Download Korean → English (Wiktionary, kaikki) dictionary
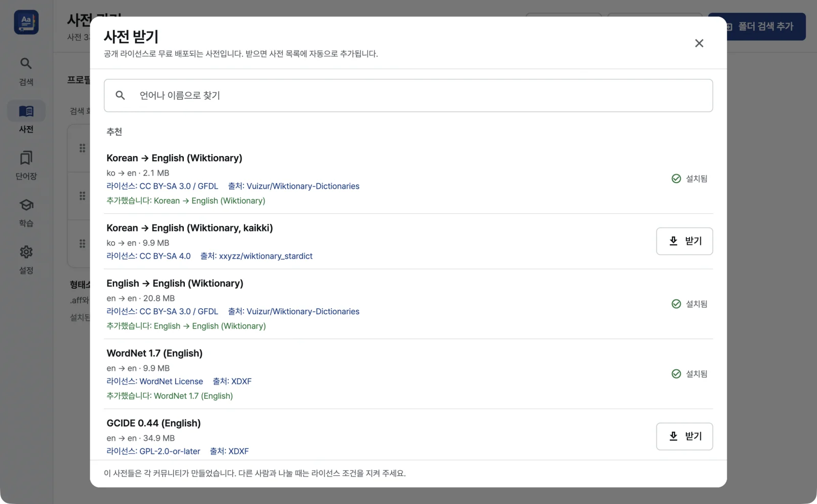Viewport: 817px width, 504px height. click(684, 241)
